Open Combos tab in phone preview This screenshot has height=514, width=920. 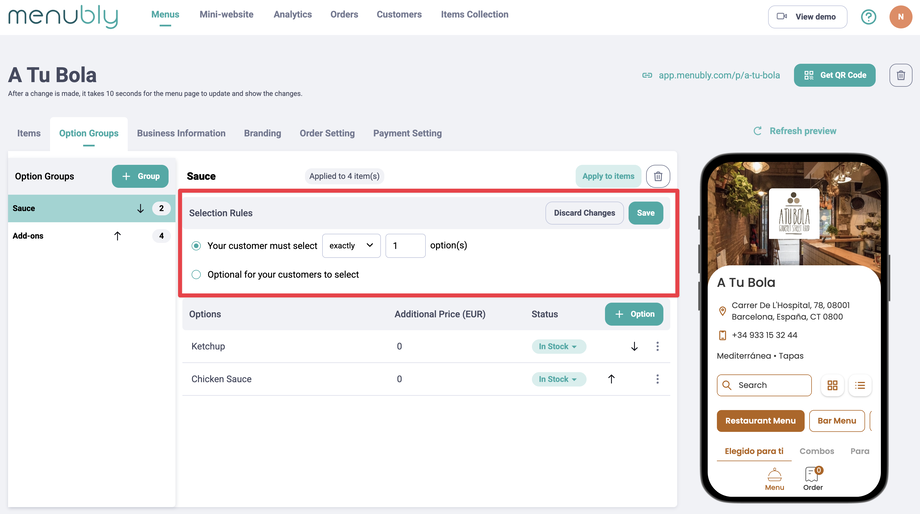click(817, 451)
